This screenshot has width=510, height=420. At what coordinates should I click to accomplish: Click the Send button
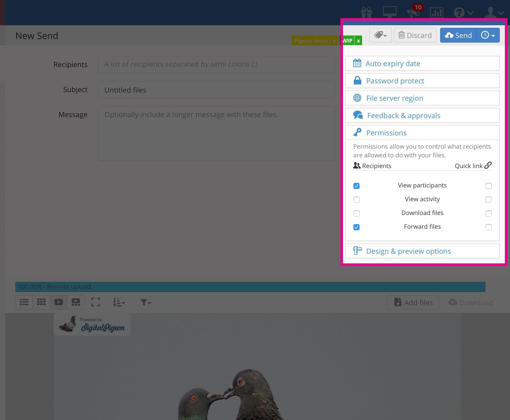tap(458, 35)
